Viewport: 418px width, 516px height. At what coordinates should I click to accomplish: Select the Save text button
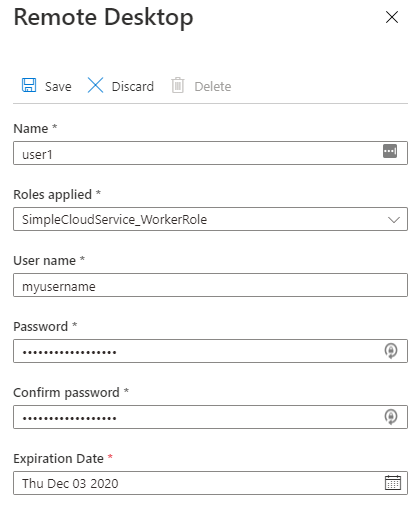point(58,87)
